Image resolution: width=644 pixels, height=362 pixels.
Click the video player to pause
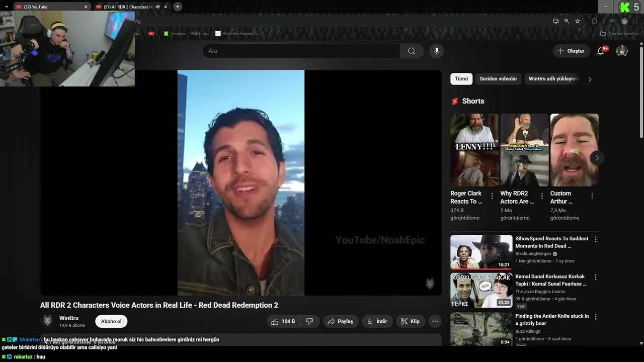click(240, 183)
